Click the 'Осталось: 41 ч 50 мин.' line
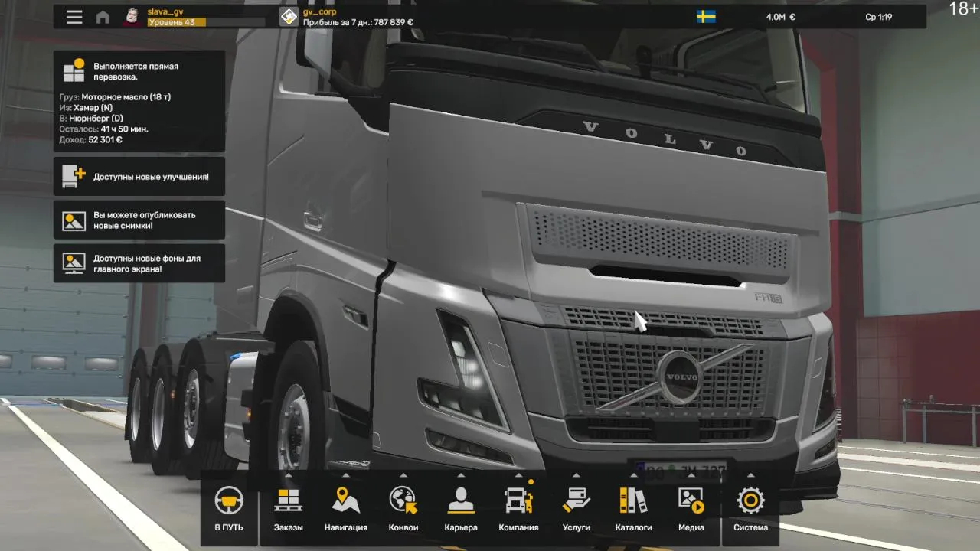 coord(103,129)
